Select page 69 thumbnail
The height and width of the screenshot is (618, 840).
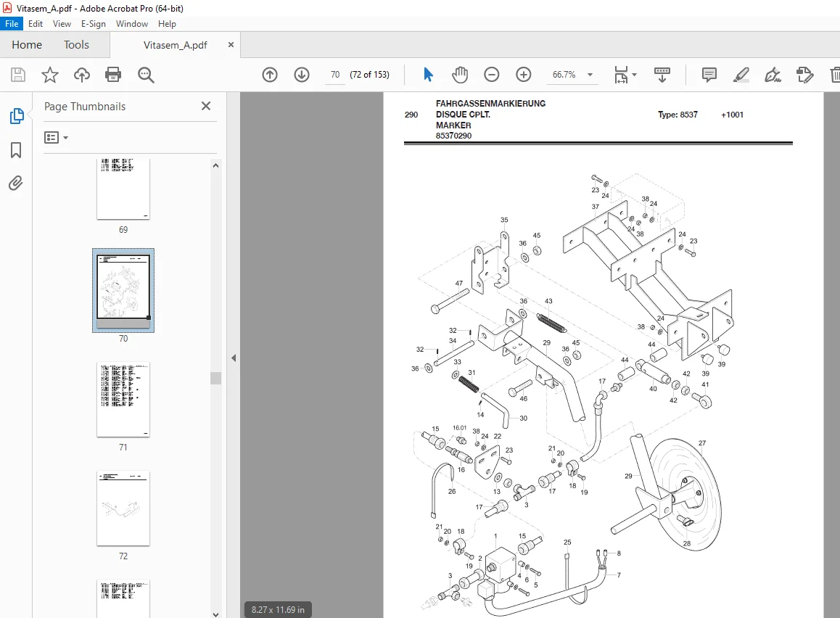123,189
